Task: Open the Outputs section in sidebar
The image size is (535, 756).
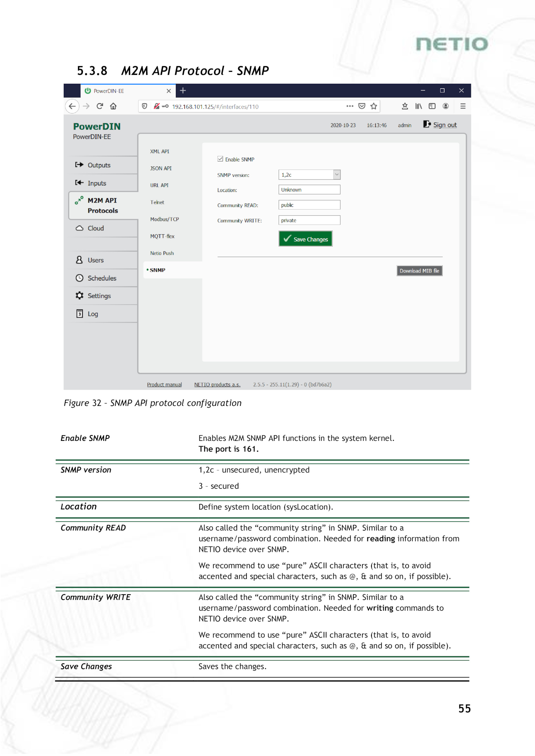Action: pos(99,165)
